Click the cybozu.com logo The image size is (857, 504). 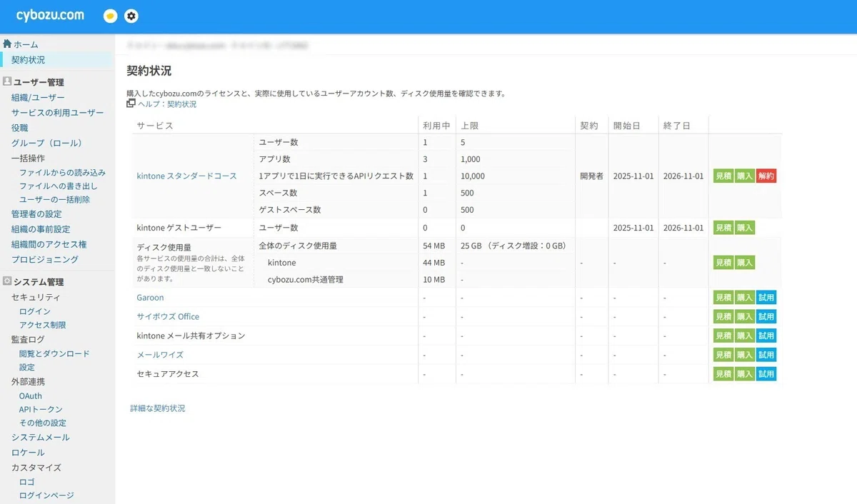pos(50,15)
